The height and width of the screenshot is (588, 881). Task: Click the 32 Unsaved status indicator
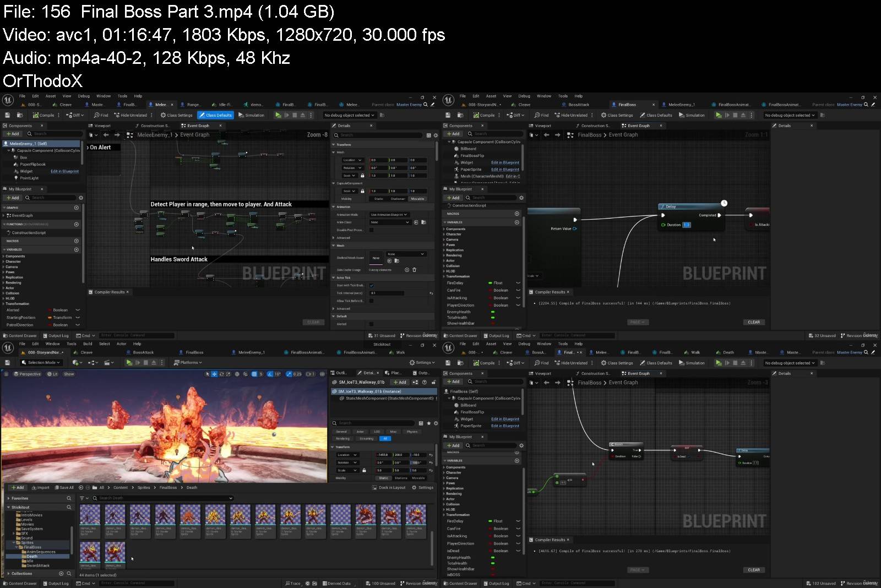822,335
